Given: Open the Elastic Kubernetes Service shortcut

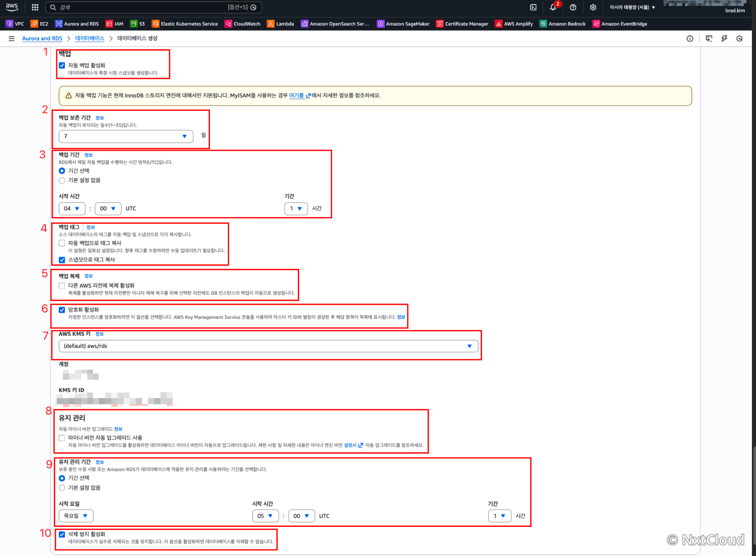Looking at the screenshot, I should click(x=185, y=24).
